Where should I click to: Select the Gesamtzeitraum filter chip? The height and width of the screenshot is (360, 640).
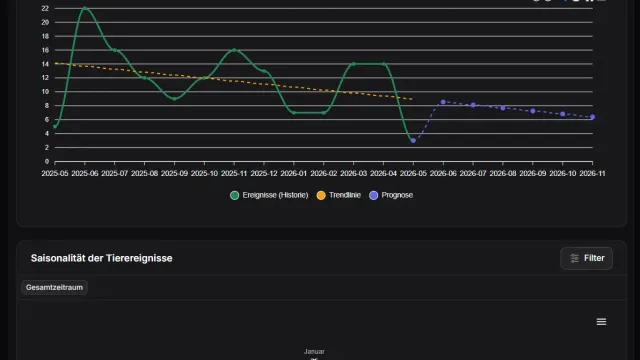tap(54, 287)
